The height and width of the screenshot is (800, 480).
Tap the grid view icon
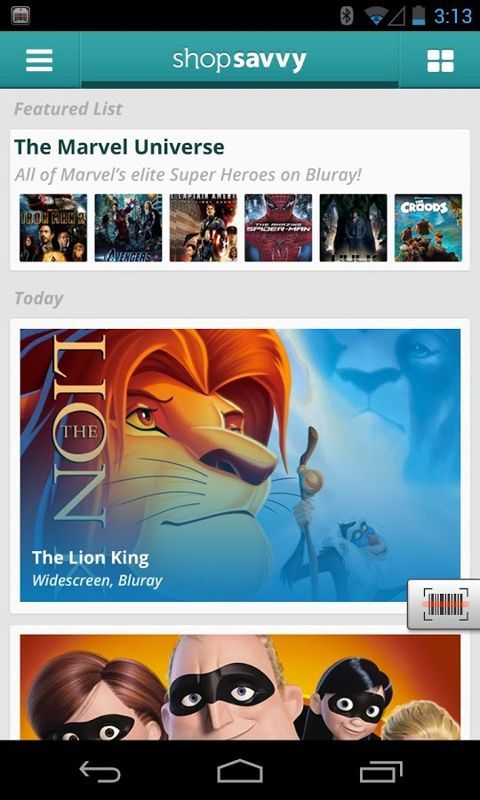pyautogui.click(x=440, y=61)
